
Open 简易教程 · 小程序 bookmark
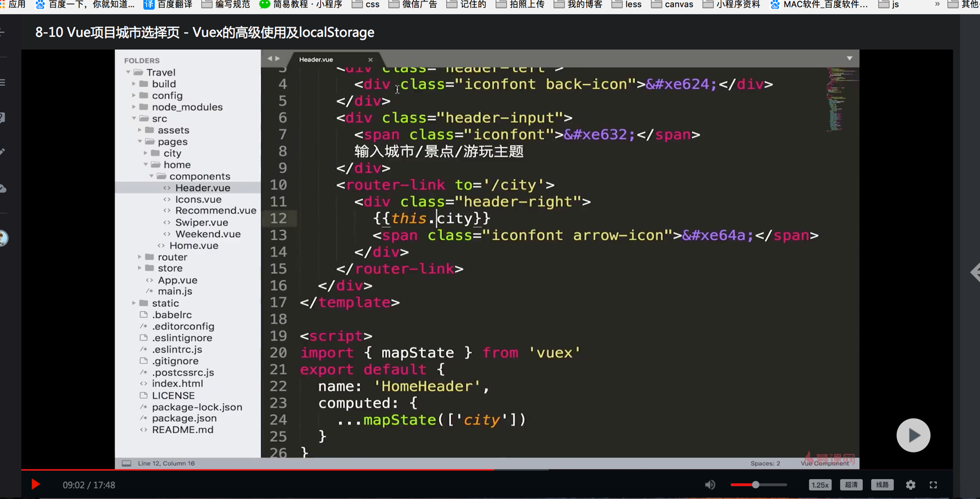(x=301, y=5)
